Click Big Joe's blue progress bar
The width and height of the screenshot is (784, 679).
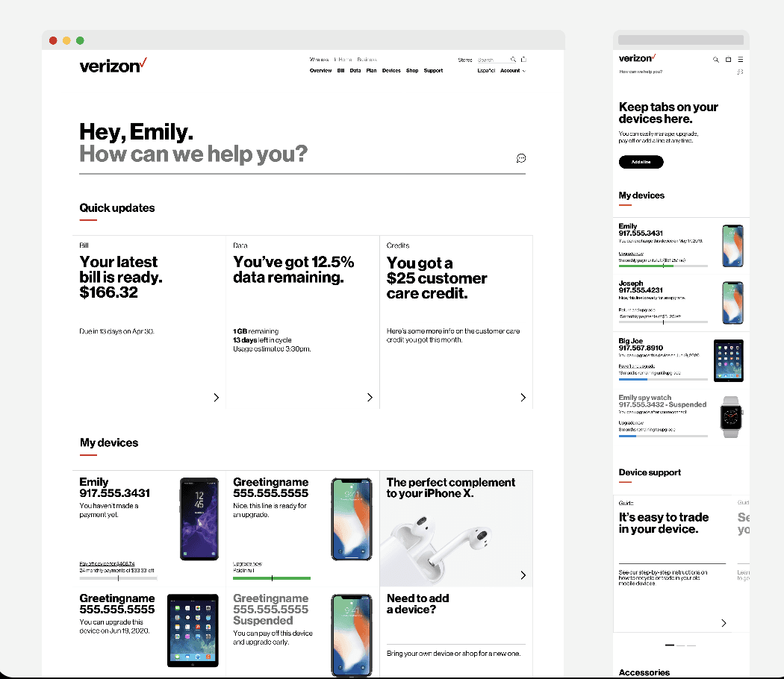coord(663,380)
